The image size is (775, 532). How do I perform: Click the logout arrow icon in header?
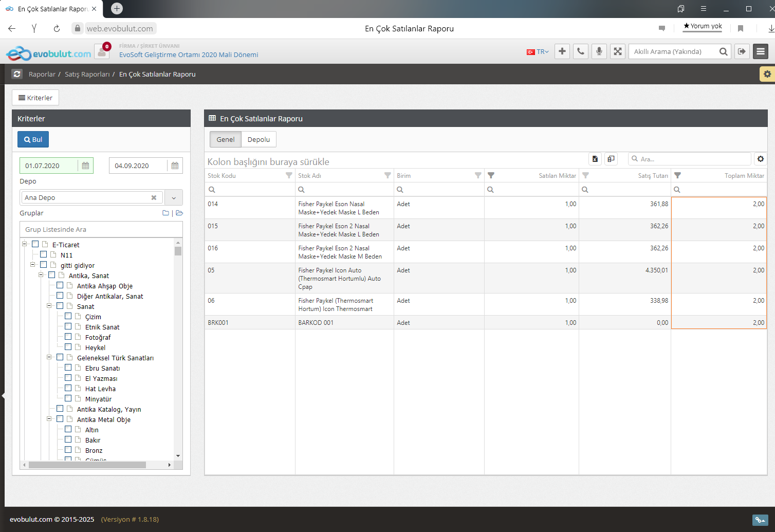coord(742,51)
